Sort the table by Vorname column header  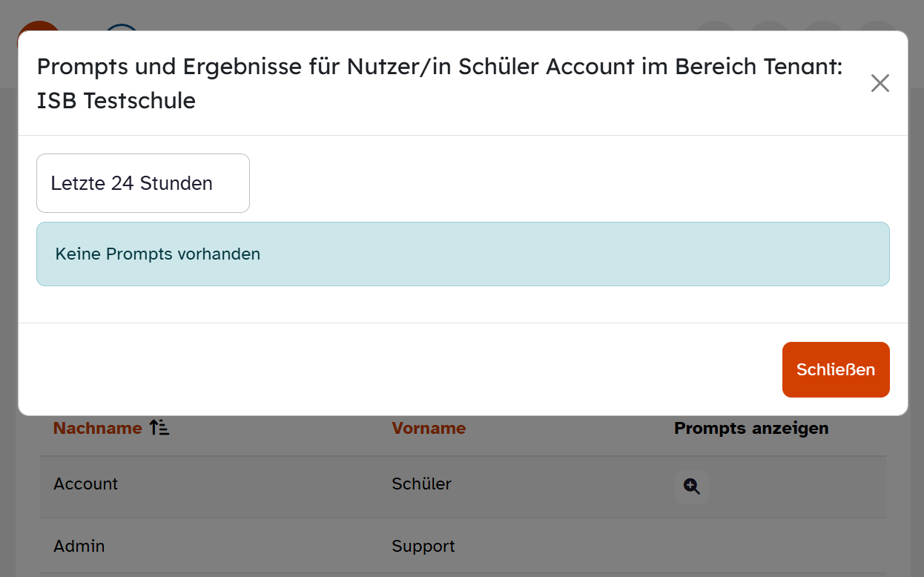[429, 428]
